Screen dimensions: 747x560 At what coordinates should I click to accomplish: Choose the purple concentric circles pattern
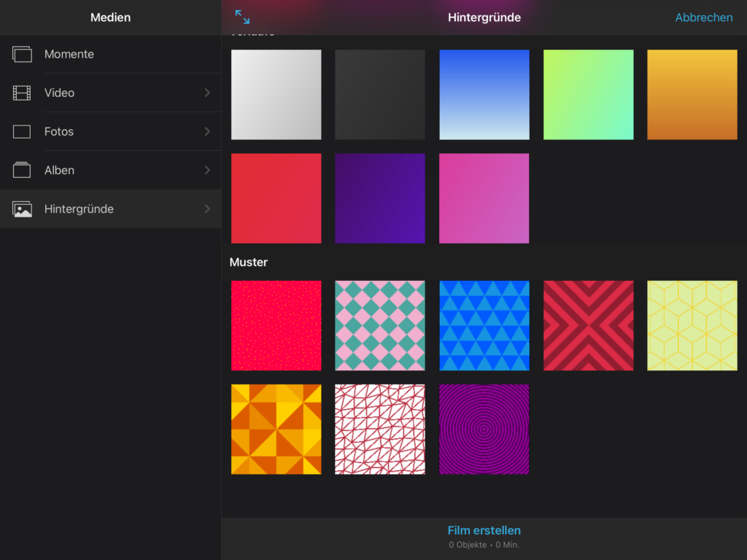click(484, 429)
